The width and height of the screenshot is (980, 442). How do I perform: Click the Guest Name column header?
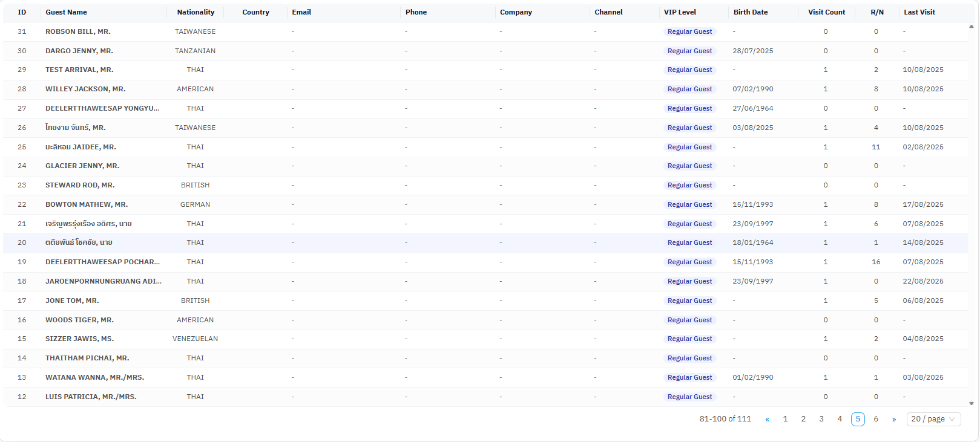[x=67, y=12]
